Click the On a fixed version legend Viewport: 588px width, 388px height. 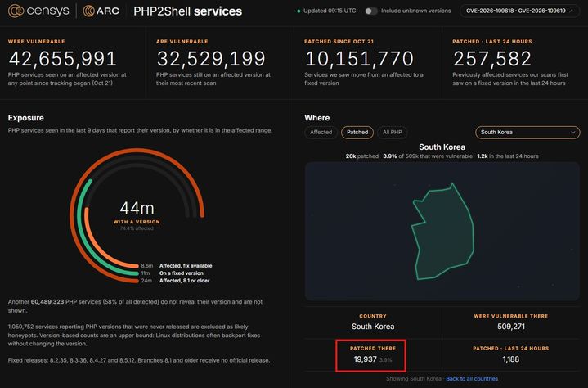tap(181, 273)
